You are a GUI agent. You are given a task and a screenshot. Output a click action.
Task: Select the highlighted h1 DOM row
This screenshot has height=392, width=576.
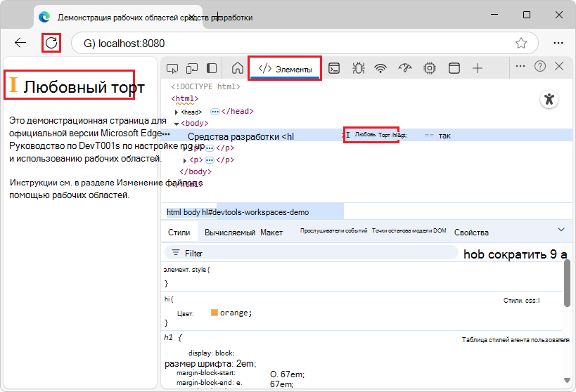(366, 136)
